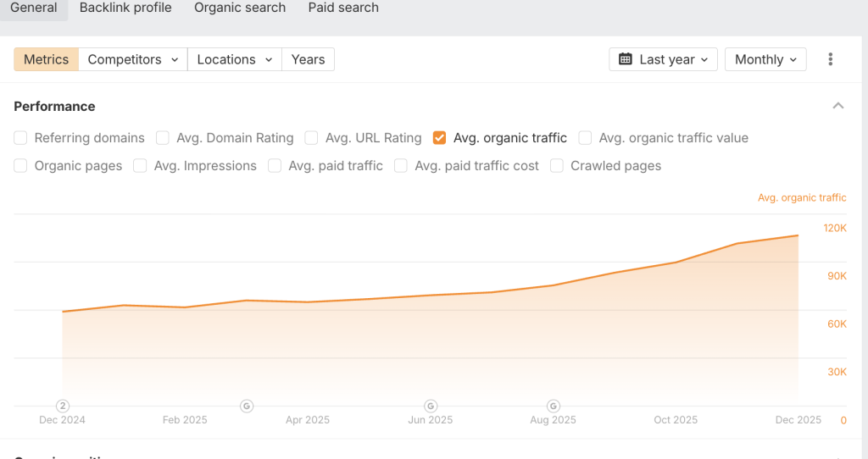Uncheck the Avg. organic traffic checkbox

point(439,138)
